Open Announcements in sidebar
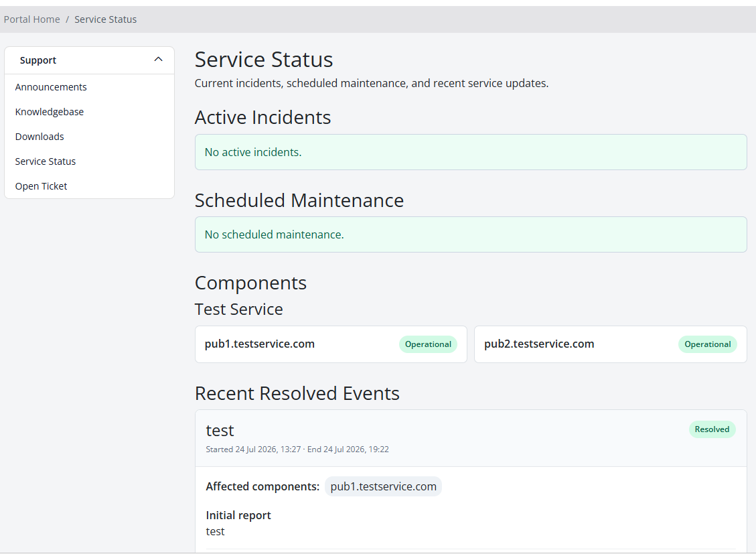The width and height of the screenshot is (756, 554). pyautogui.click(x=51, y=87)
